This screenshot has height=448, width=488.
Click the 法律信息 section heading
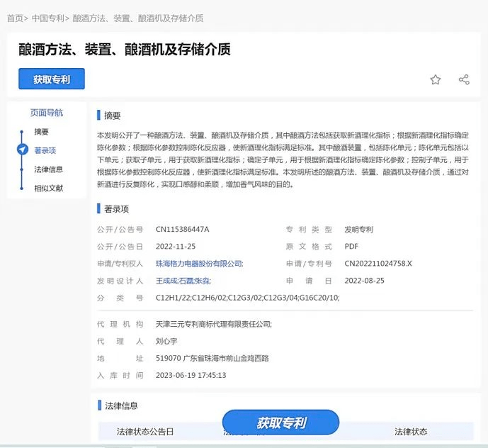pyautogui.click(x=121, y=405)
